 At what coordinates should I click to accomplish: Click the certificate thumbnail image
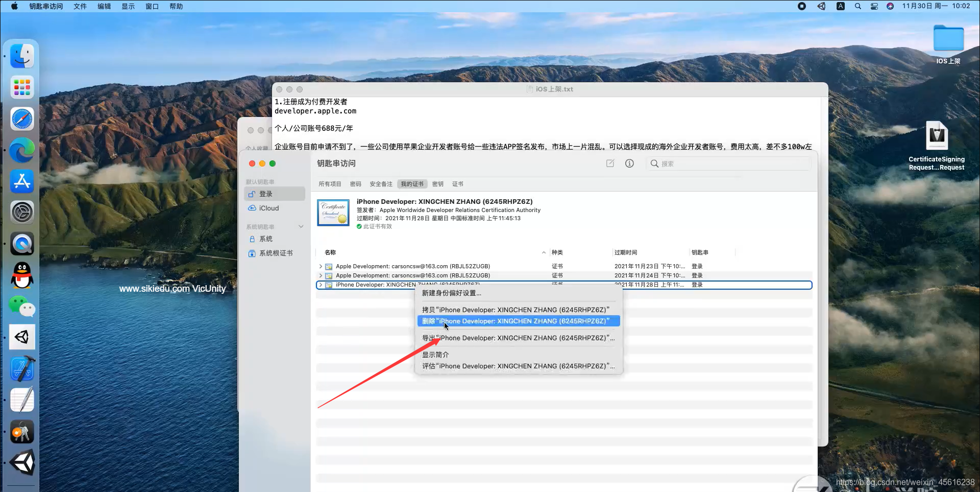(333, 213)
